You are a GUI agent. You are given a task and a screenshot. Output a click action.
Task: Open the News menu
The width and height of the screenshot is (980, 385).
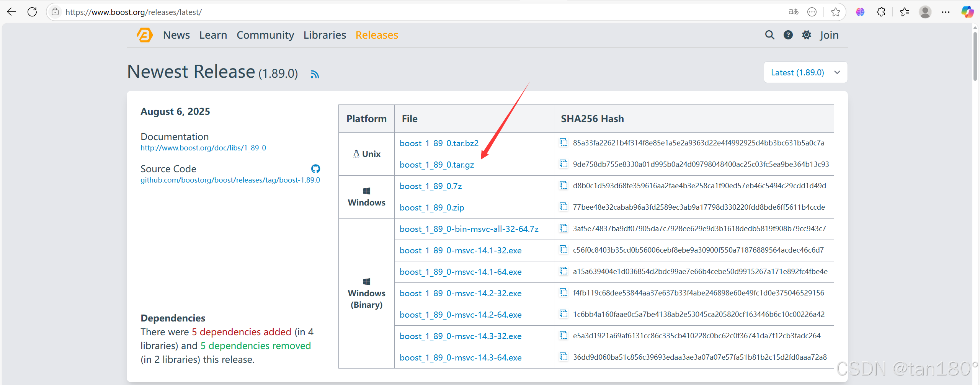pos(176,35)
